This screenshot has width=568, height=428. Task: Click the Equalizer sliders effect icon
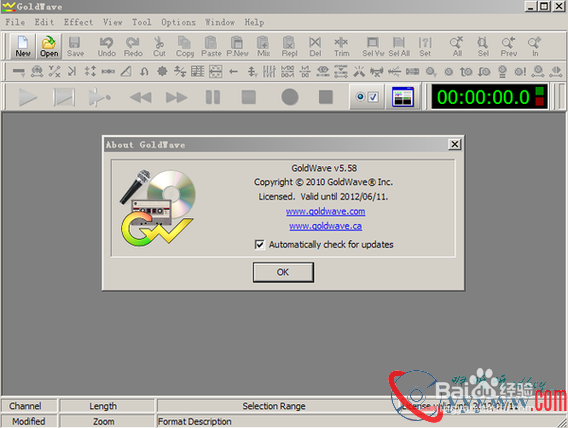pyautogui.click(x=269, y=71)
